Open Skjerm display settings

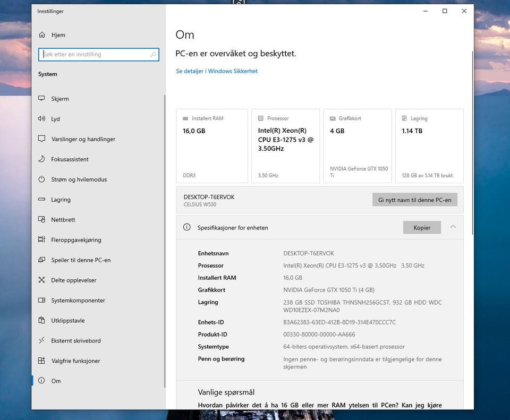[x=59, y=99]
